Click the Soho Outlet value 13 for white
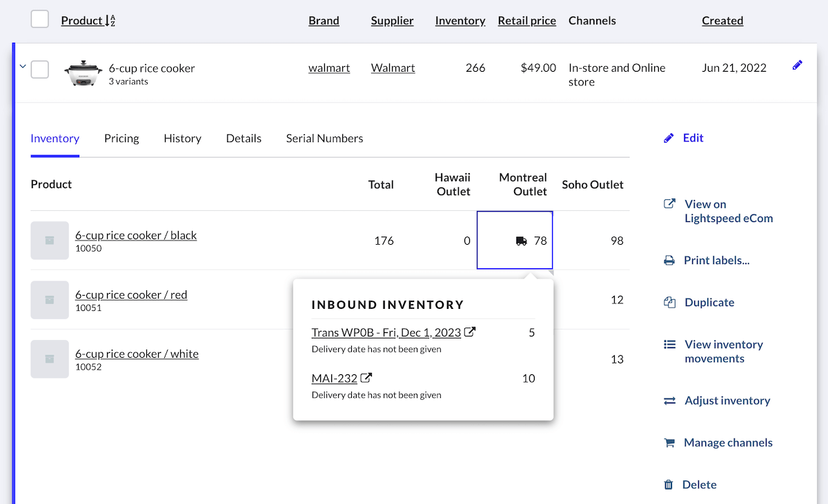This screenshot has height=504, width=828. [617, 359]
